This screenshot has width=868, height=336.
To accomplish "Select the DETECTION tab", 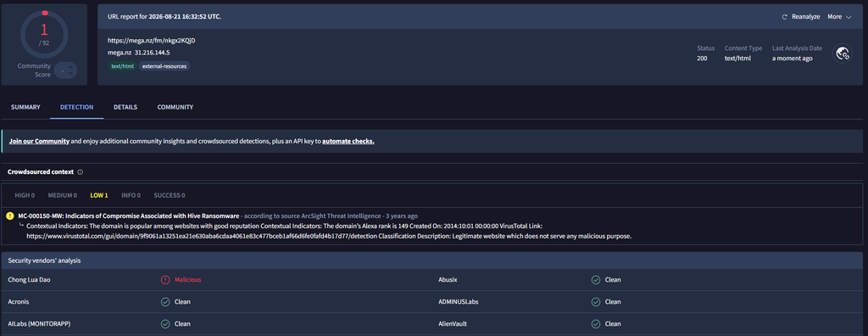I will coord(77,107).
